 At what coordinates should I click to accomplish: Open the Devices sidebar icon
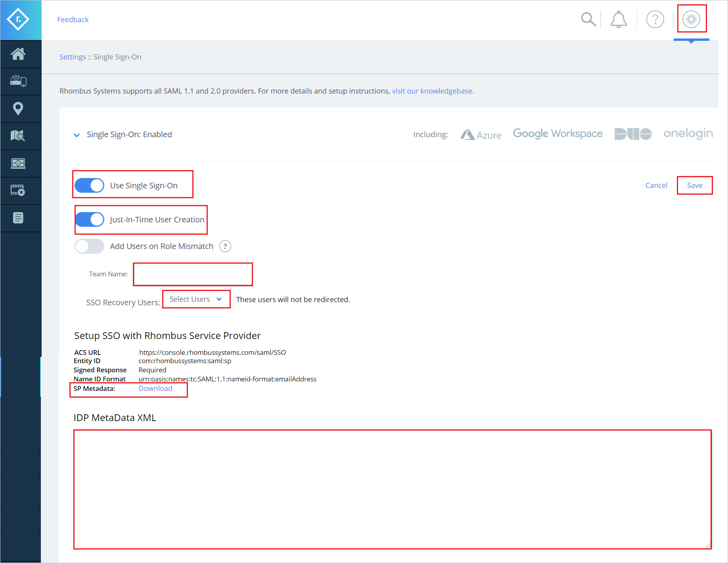[18, 81]
